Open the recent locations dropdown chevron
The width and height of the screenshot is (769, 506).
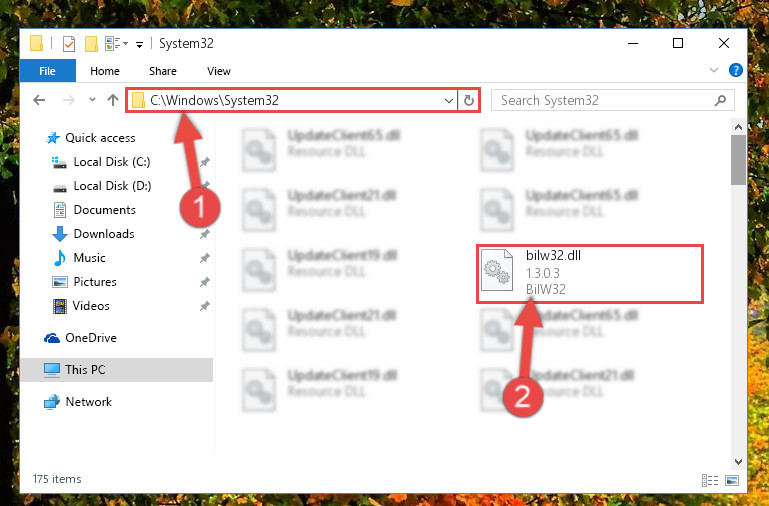pyautogui.click(x=92, y=100)
